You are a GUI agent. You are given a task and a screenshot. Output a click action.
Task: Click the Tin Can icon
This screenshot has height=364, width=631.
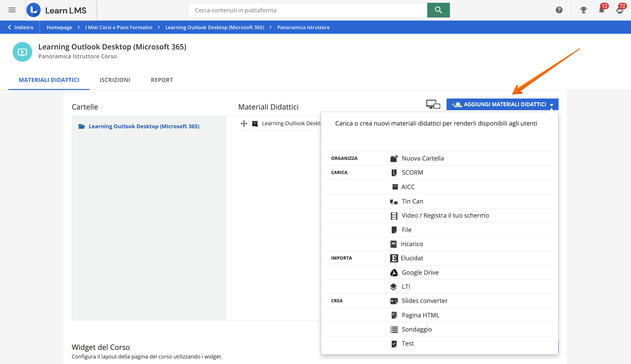[394, 201]
